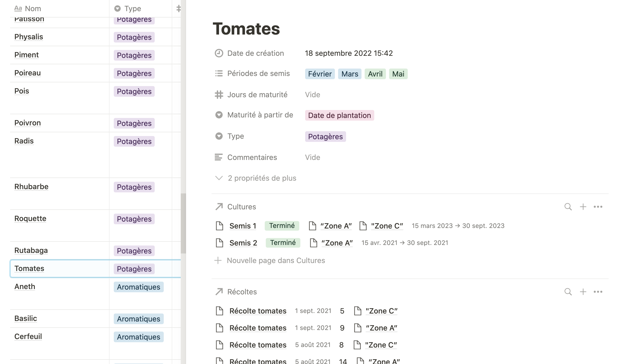Open the Basilic row in the table
The height and width of the screenshot is (364, 631).
tap(26, 318)
